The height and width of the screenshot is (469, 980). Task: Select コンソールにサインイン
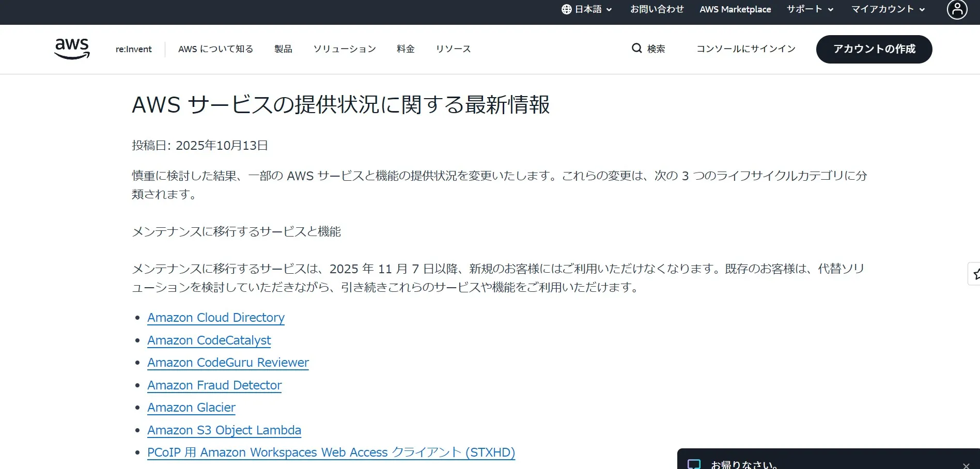tap(745, 49)
